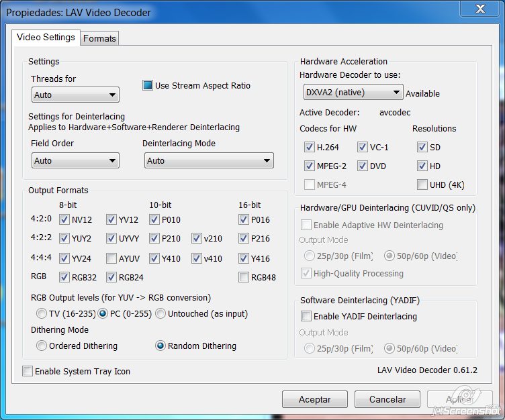
Task: Click the Aceptar button
Action: tap(314, 399)
